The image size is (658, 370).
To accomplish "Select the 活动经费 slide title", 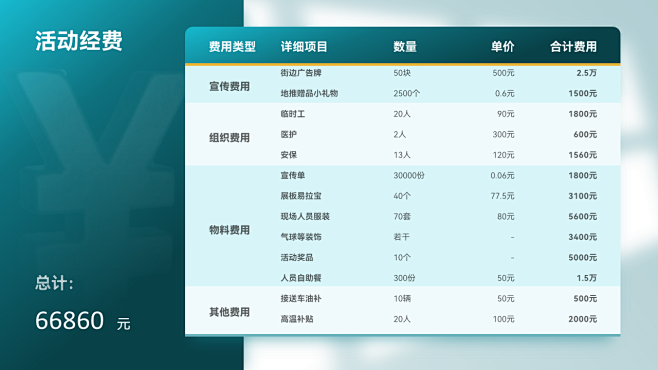I will [78, 41].
